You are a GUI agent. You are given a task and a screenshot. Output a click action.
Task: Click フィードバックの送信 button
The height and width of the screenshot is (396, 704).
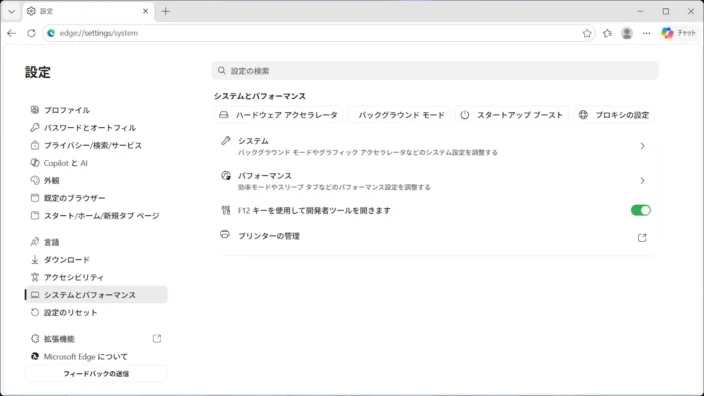click(x=96, y=374)
